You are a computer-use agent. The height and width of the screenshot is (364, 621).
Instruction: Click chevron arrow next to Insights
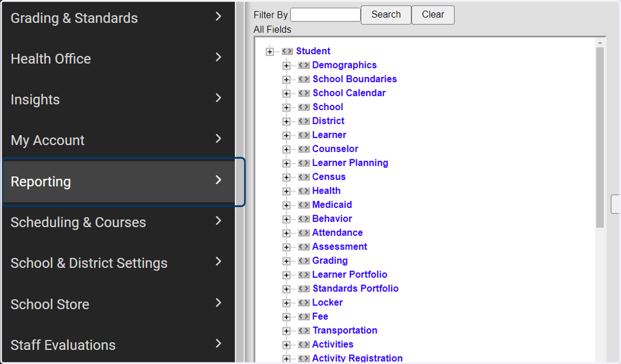218,98
